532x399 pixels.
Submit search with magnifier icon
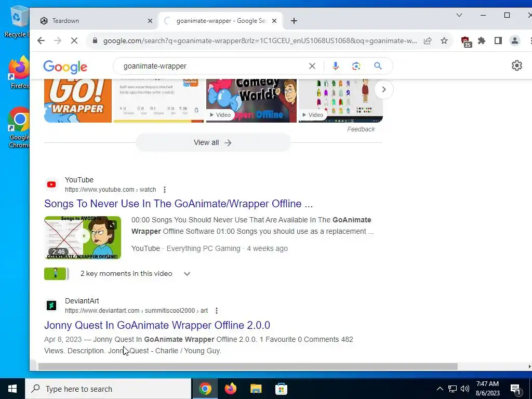[378, 66]
